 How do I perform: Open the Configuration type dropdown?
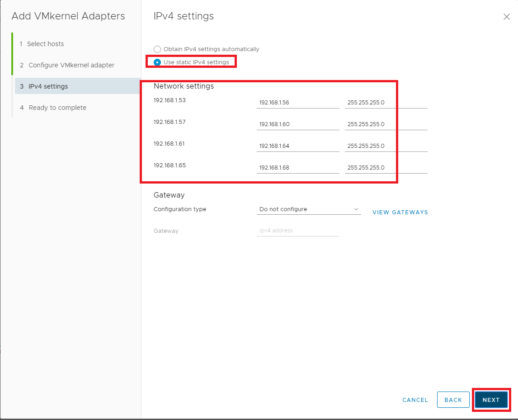tap(308, 209)
